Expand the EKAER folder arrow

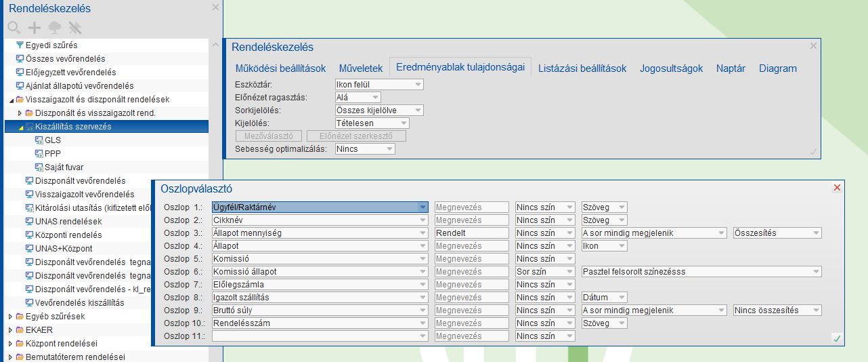[10, 330]
